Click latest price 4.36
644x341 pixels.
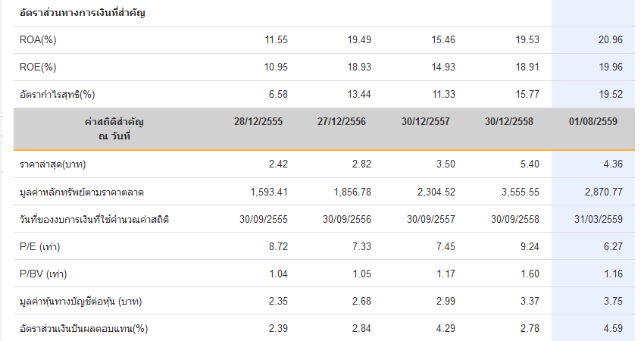coord(613,164)
